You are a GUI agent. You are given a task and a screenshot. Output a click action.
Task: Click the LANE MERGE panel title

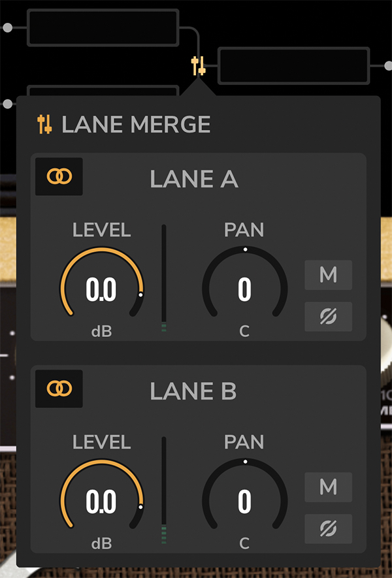pyautogui.click(x=136, y=124)
